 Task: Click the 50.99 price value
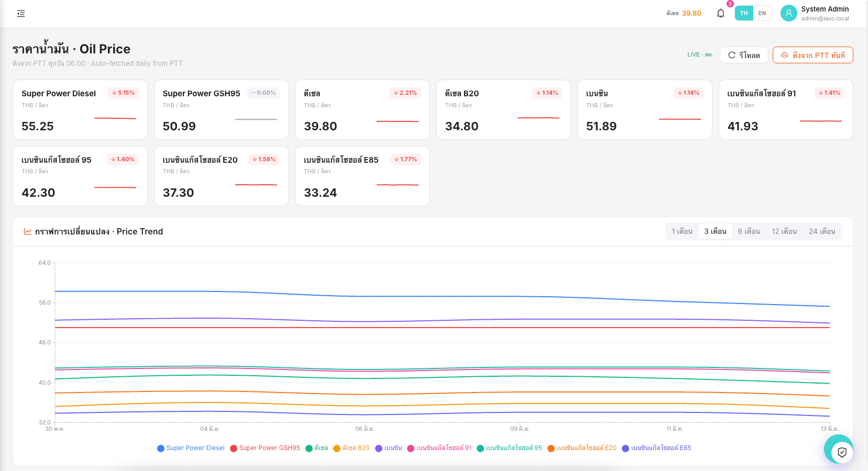click(179, 127)
